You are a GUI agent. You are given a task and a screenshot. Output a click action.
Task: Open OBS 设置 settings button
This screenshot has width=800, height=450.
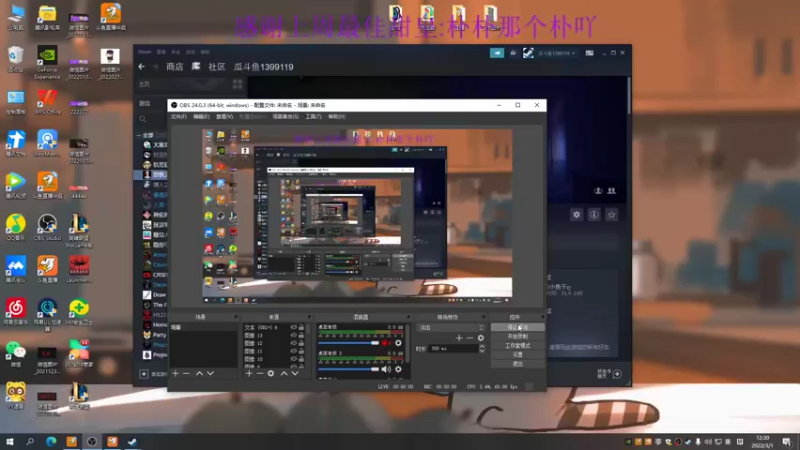point(517,355)
